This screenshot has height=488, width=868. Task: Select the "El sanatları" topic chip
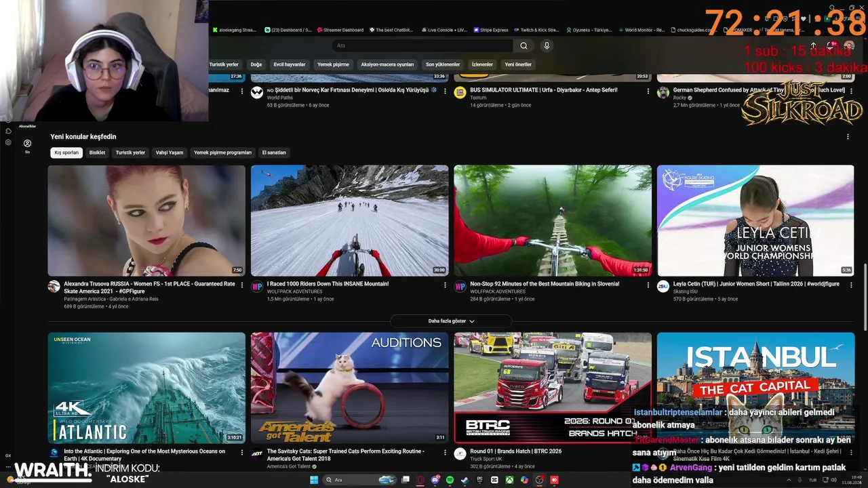click(x=274, y=152)
